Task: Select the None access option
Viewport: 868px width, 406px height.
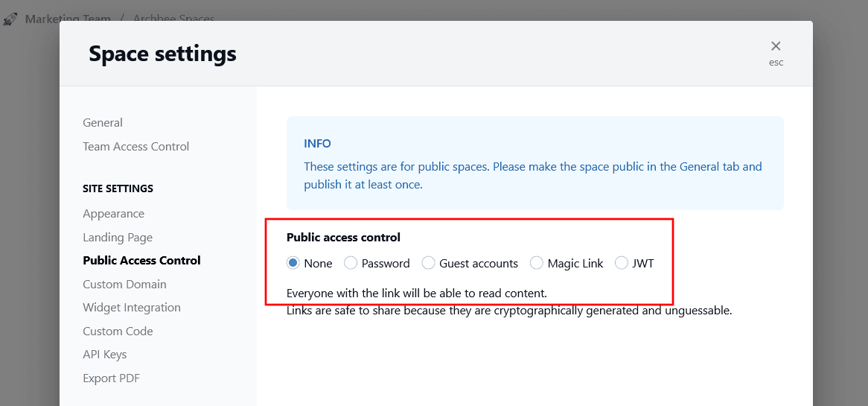Action: click(293, 263)
